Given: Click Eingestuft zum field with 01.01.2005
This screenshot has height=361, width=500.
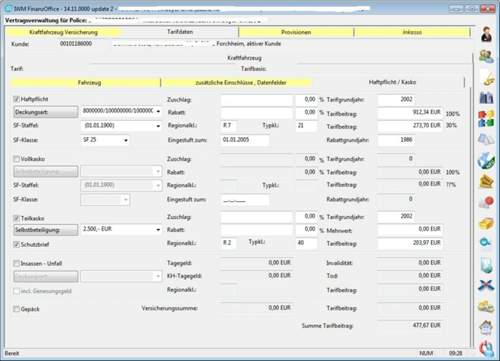Looking at the screenshot, I should tap(245, 140).
